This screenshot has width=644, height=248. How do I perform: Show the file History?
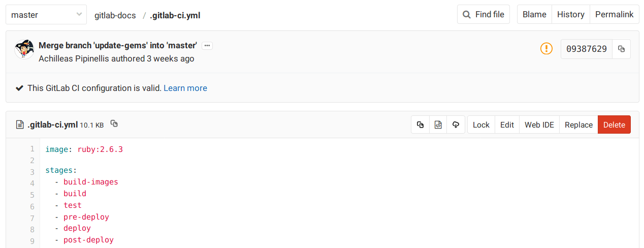click(x=570, y=15)
